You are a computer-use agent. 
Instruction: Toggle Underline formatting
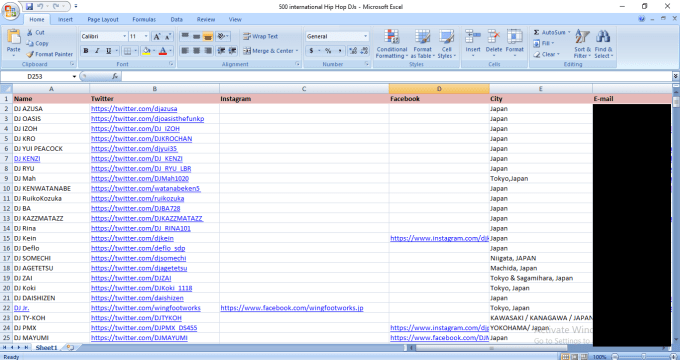coord(108,51)
